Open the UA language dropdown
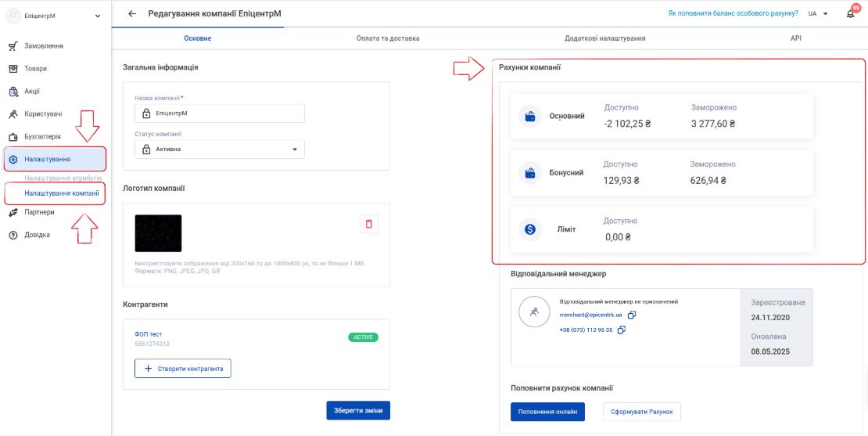 818,14
